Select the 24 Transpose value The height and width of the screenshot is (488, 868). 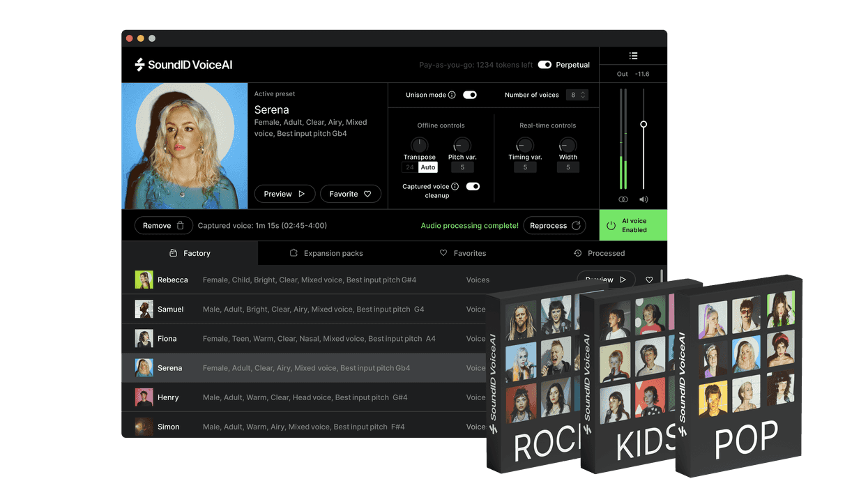[x=410, y=167]
